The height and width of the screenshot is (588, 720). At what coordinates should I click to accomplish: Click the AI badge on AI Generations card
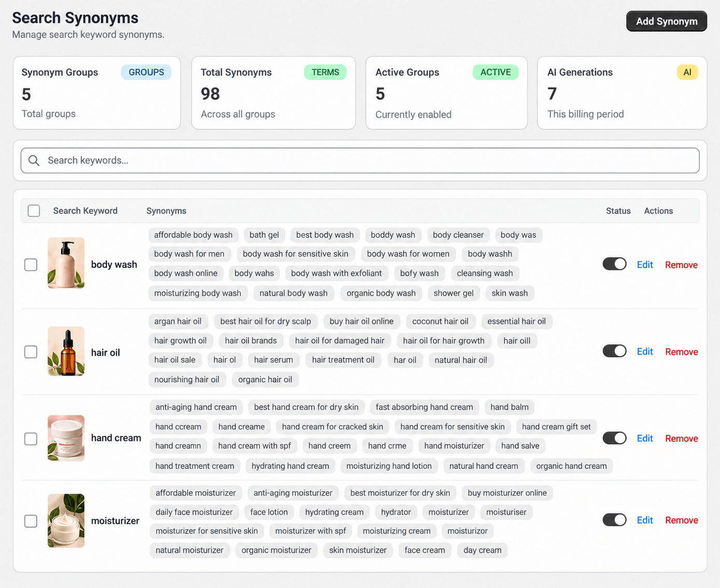pyautogui.click(x=687, y=72)
